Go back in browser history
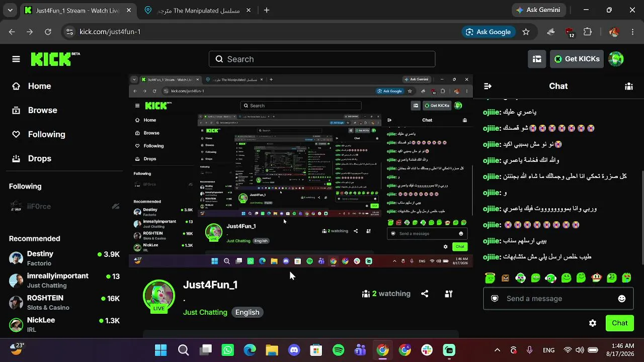This screenshot has height=362, width=644. (x=12, y=32)
